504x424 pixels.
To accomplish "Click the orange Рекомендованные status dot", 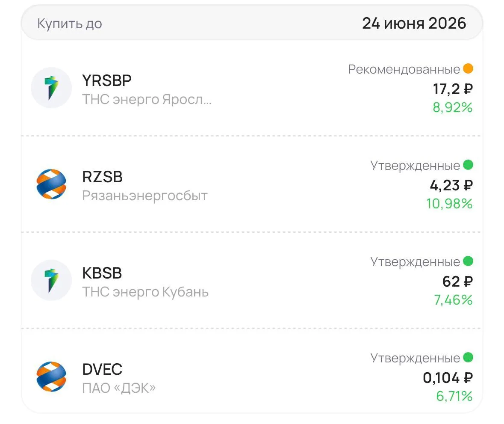I will 468,68.
